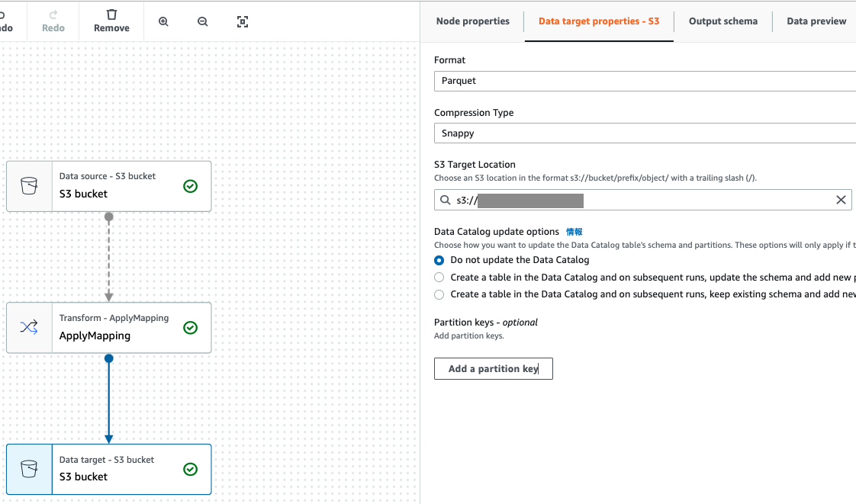Open the Data preview tab
The height and width of the screenshot is (504, 856).
coord(816,21)
